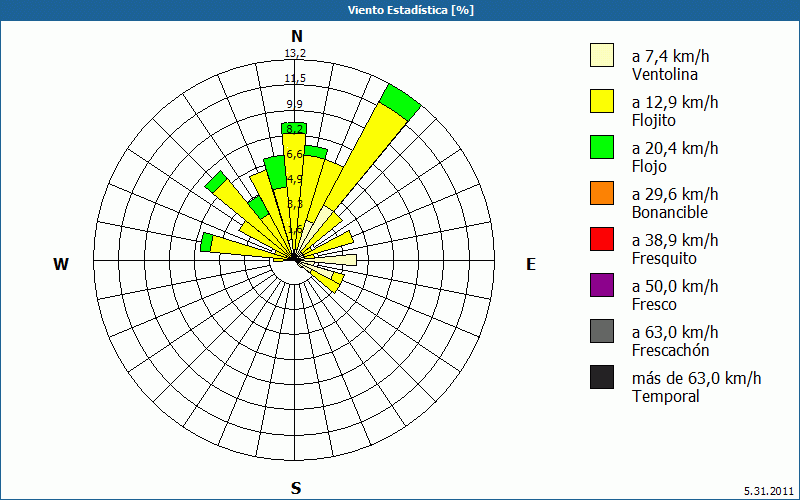The image size is (800, 500).
Task: Click the 'a 29,6 km/h' legend text
Action: [x=675, y=194]
